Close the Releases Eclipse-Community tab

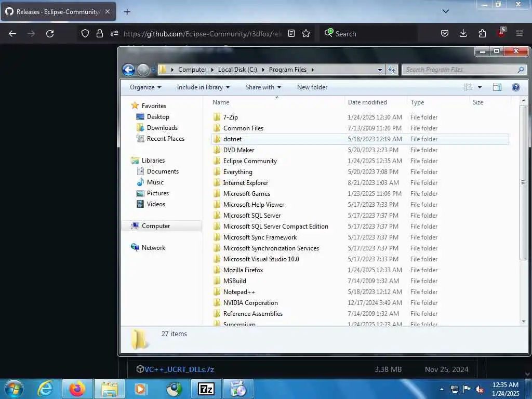[x=107, y=11]
